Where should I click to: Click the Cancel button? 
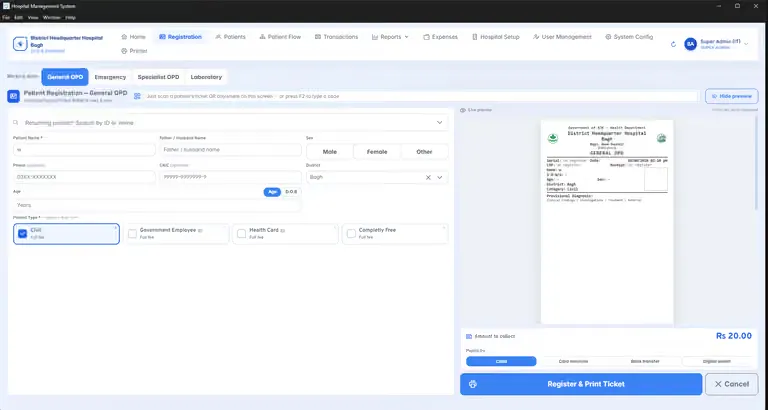[731, 384]
